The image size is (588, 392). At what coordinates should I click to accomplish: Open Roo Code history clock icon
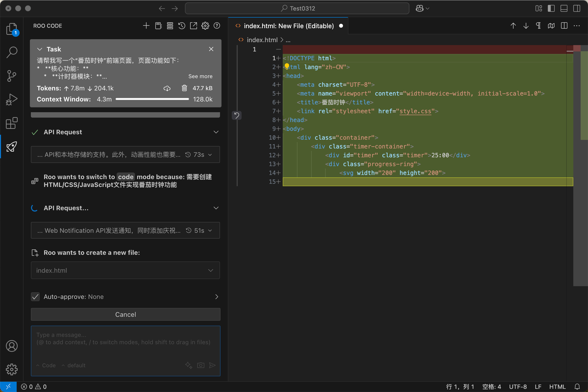pos(182,26)
